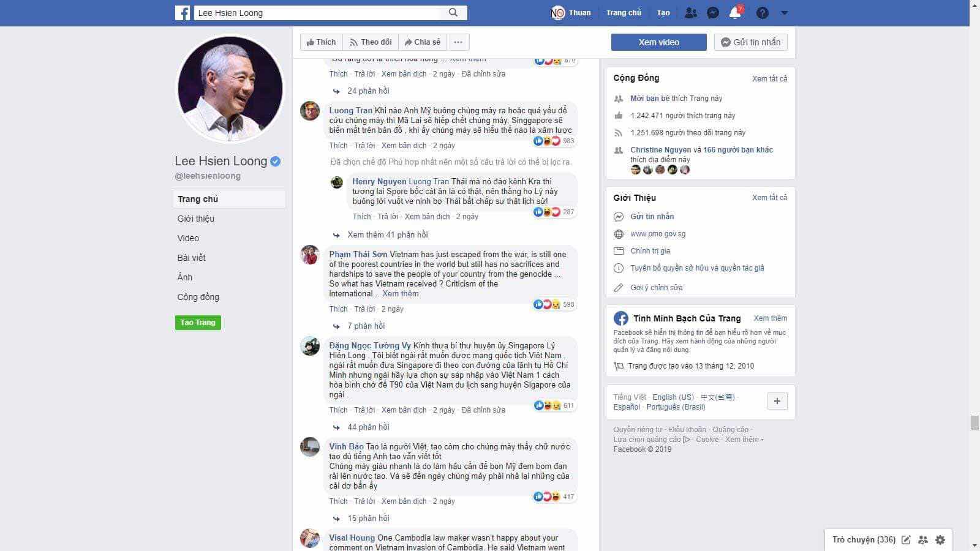This screenshot has width=980, height=551.
Task: Open www.pmo.gov.sg website link
Action: (x=658, y=233)
